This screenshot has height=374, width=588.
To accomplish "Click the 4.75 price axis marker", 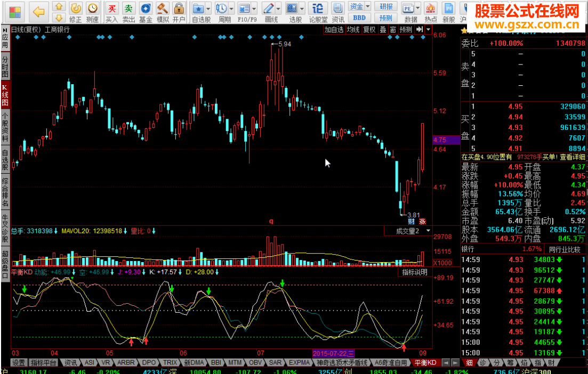I will coord(446,140).
